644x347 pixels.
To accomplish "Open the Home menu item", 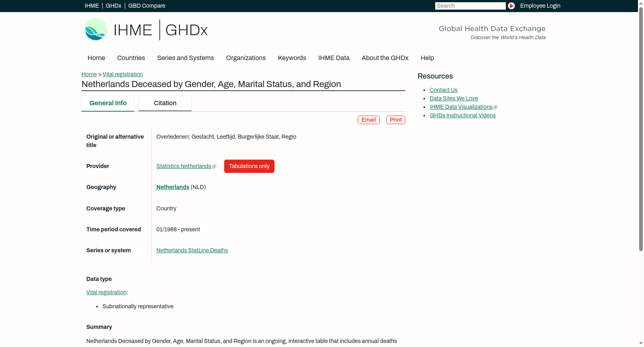I will [96, 58].
